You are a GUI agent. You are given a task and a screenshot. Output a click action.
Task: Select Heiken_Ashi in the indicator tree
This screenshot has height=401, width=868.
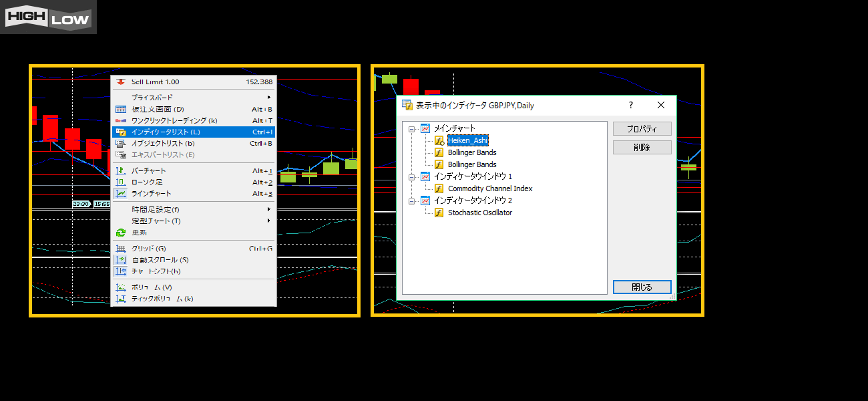point(467,140)
